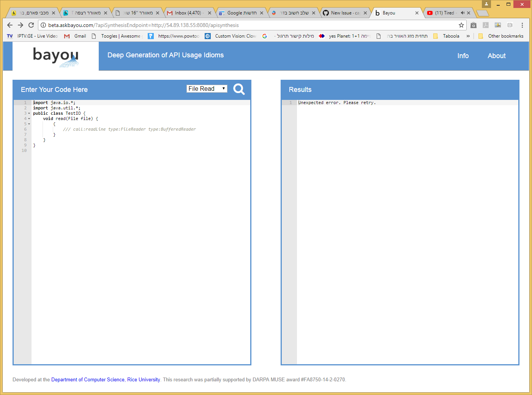Image resolution: width=532 pixels, height=395 pixels.
Task: Go forward with the browser forward arrow
Action: (21, 25)
